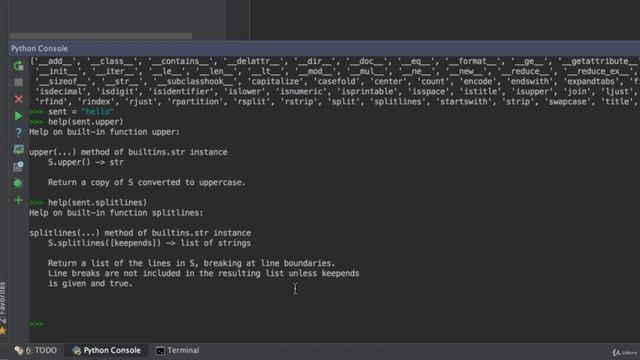Click the Python Console panel title
Image resolution: width=640 pixels, height=360 pixels.
coord(40,49)
